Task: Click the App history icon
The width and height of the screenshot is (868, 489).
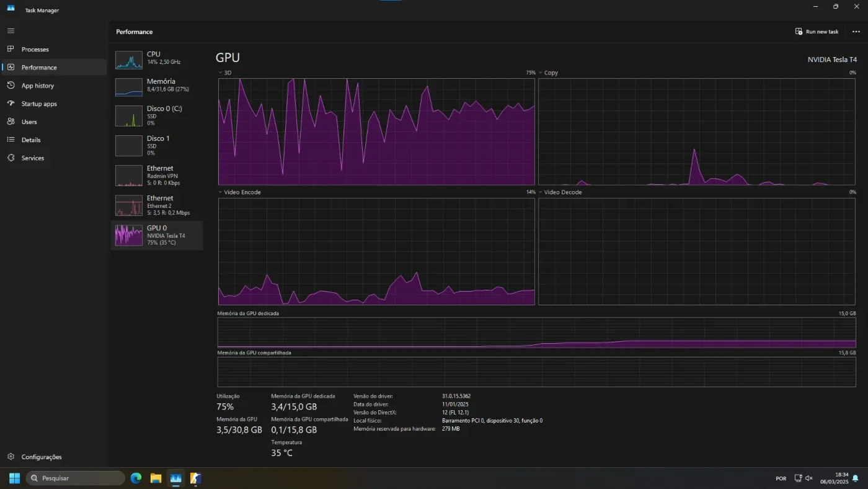Action: coord(11,86)
